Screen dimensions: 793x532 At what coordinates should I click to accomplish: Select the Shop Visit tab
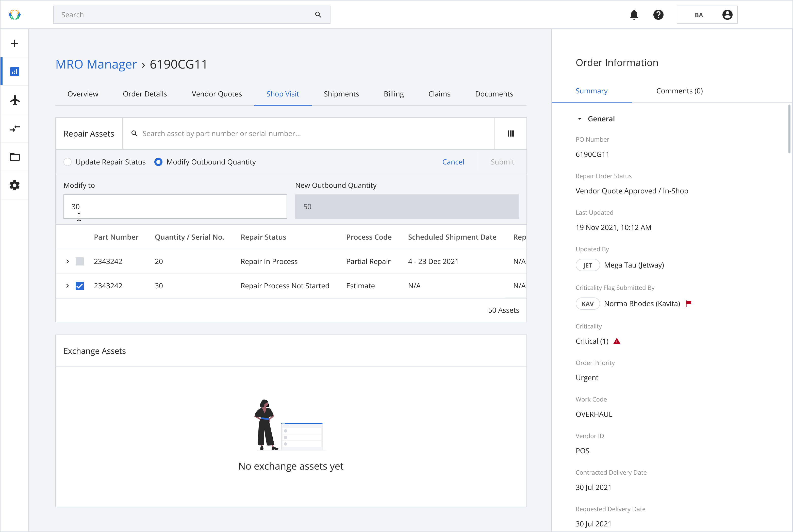[x=283, y=94]
